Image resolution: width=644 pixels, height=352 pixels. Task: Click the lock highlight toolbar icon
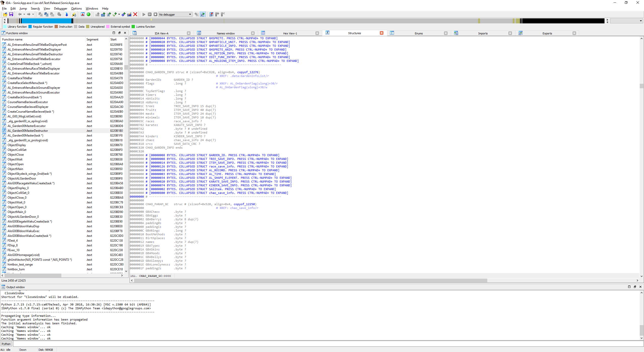tap(74, 14)
